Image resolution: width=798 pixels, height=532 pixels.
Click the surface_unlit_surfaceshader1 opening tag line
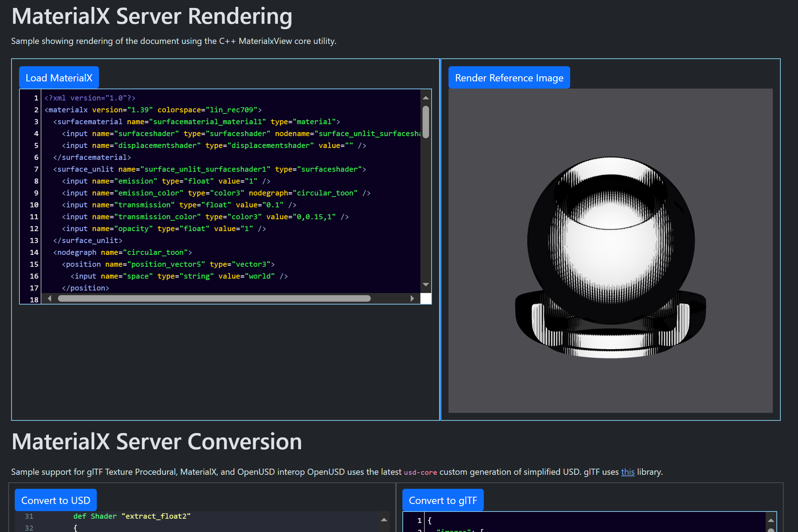(x=210, y=169)
